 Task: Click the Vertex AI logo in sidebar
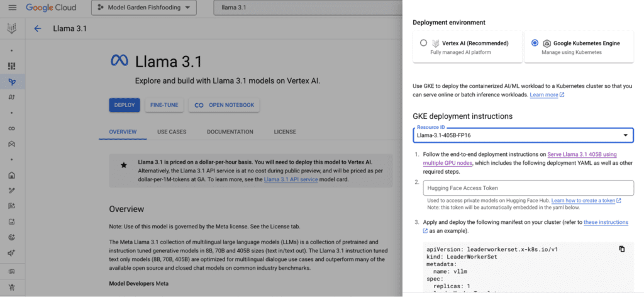[12, 28]
